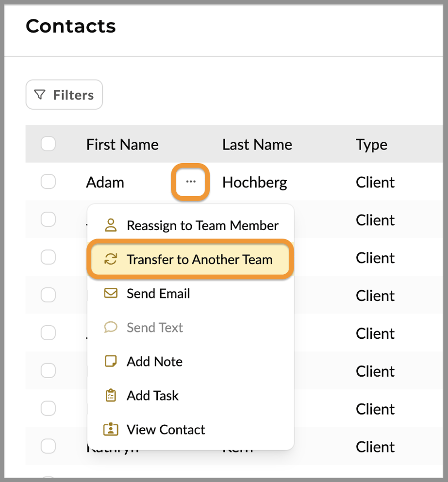
Task: Click the Transfer to Another Team sync icon
Action: [112, 259]
